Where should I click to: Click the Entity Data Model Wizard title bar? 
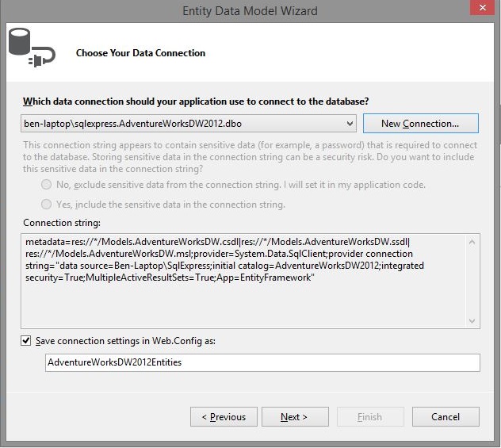pos(250,11)
